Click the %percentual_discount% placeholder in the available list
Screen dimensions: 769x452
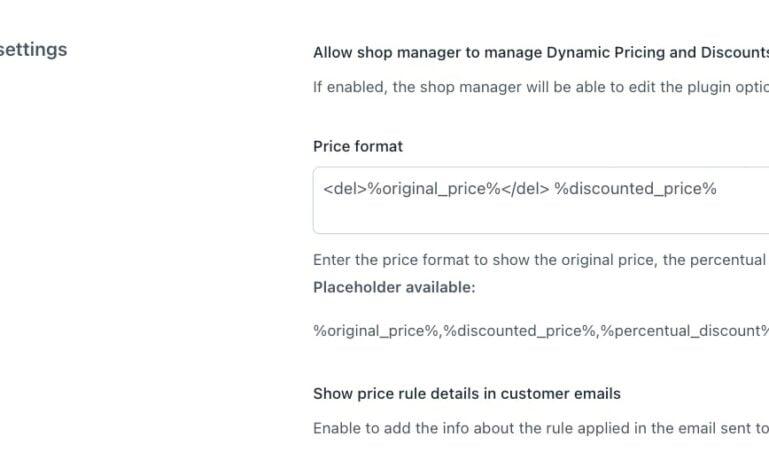(x=685, y=331)
